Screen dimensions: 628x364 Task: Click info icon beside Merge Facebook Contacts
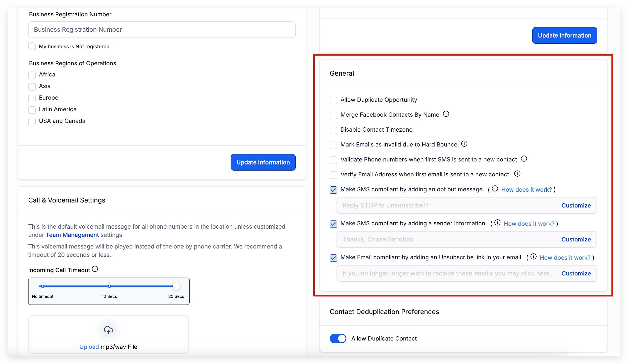tap(446, 114)
